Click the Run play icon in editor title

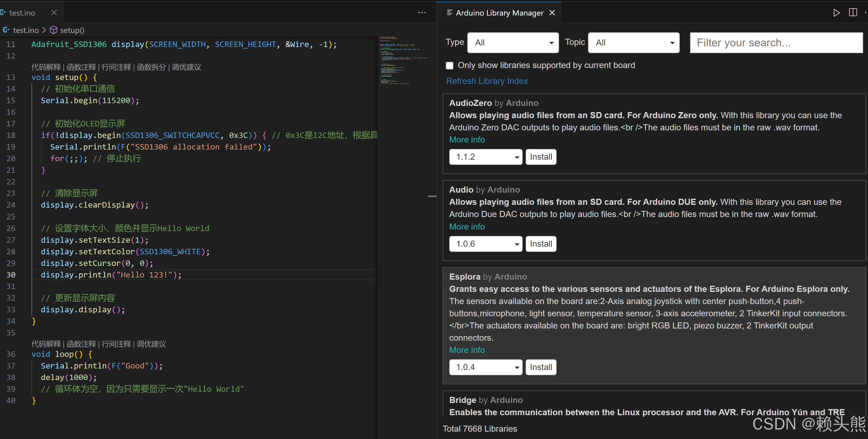pyautogui.click(x=836, y=13)
